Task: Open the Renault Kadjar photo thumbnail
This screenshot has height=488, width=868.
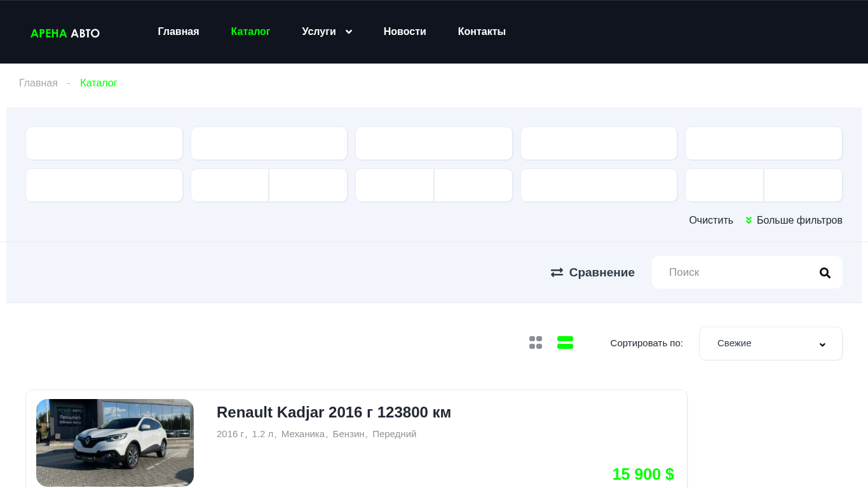Action: pyautogui.click(x=115, y=442)
